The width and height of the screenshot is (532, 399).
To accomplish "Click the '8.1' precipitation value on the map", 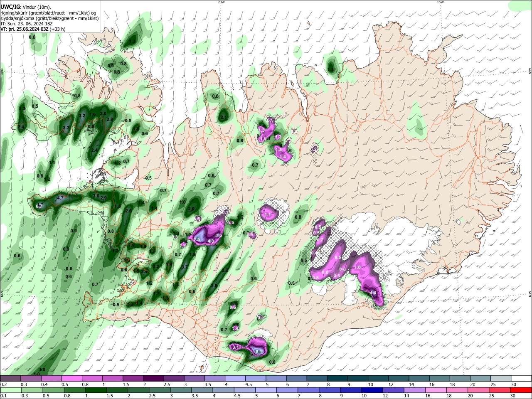I will tap(259, 352).
